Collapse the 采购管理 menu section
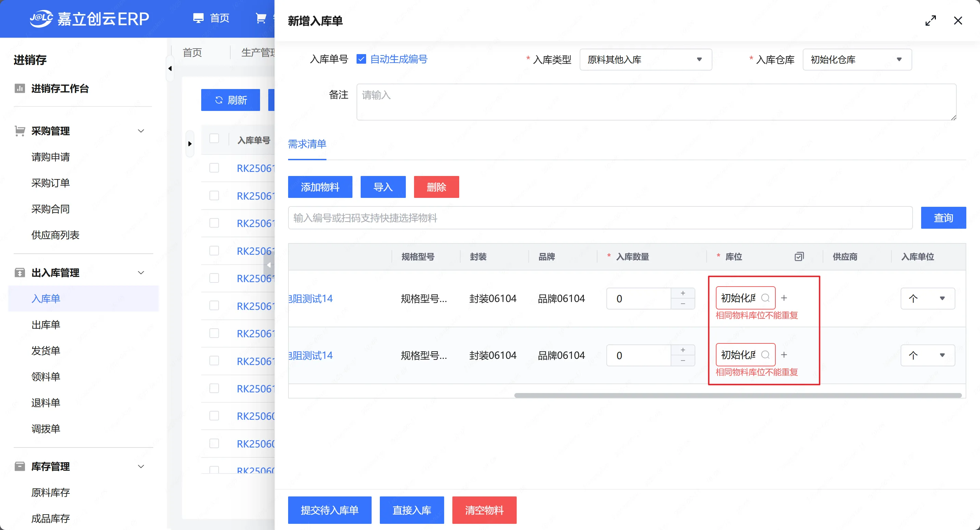 [x=141, y=131]
